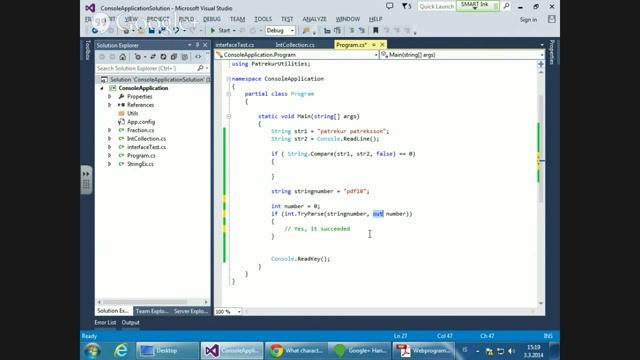Click the Save toolbar icon
The image size is (640, 360).
click(151, 30)
